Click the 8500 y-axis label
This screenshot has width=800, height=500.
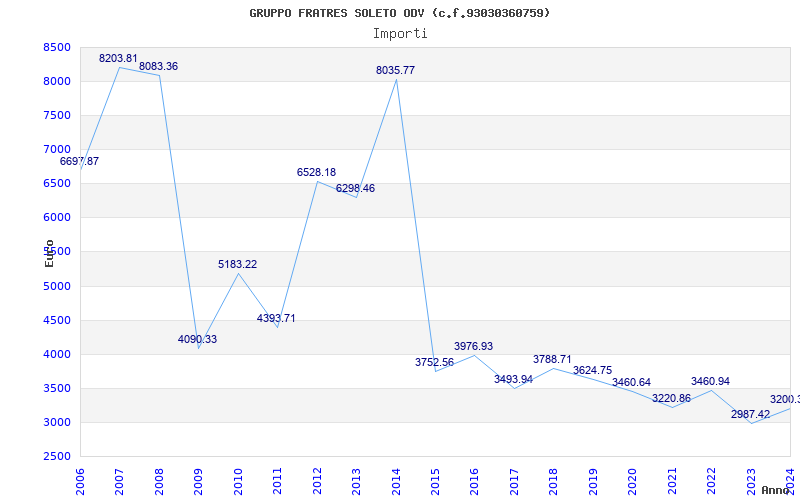(57, 47)
